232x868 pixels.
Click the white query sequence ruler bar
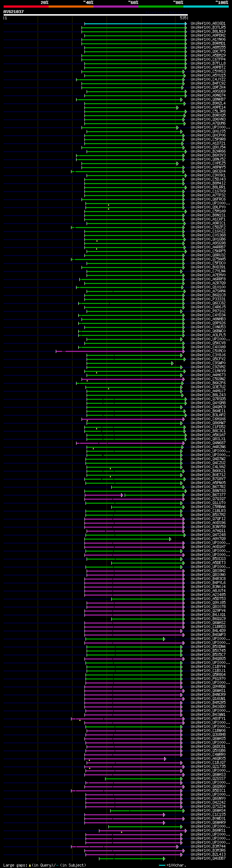[x=95, y=15]
